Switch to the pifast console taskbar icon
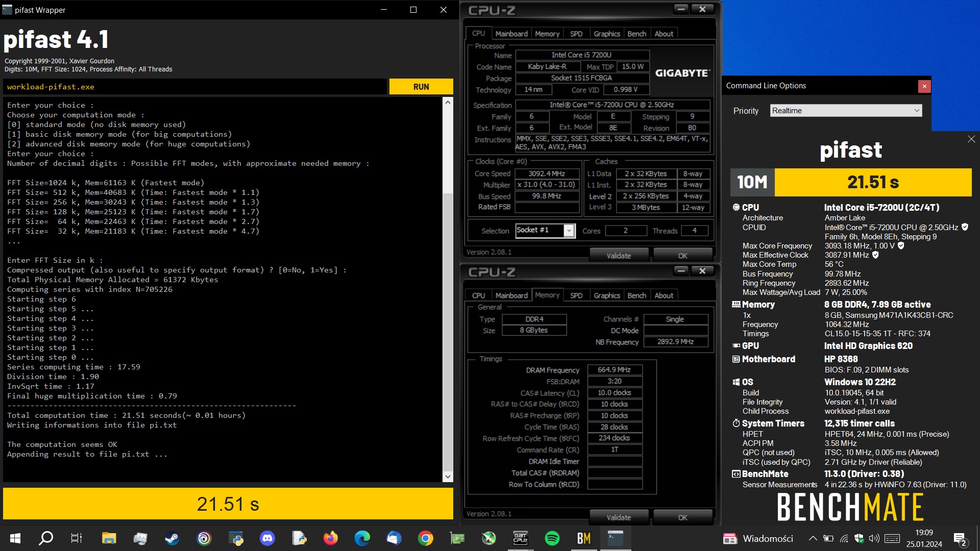This screenshot has width=980, height=551. 616,538
